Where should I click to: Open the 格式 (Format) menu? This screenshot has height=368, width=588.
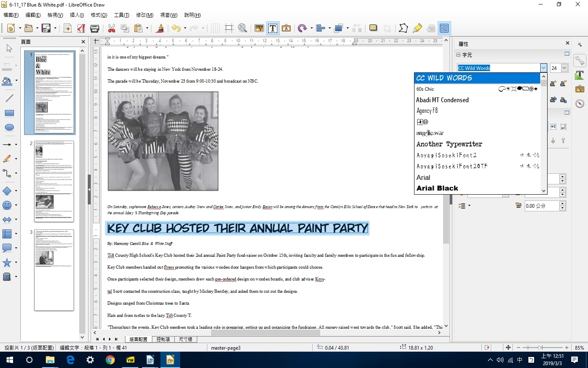pos(99,15)
